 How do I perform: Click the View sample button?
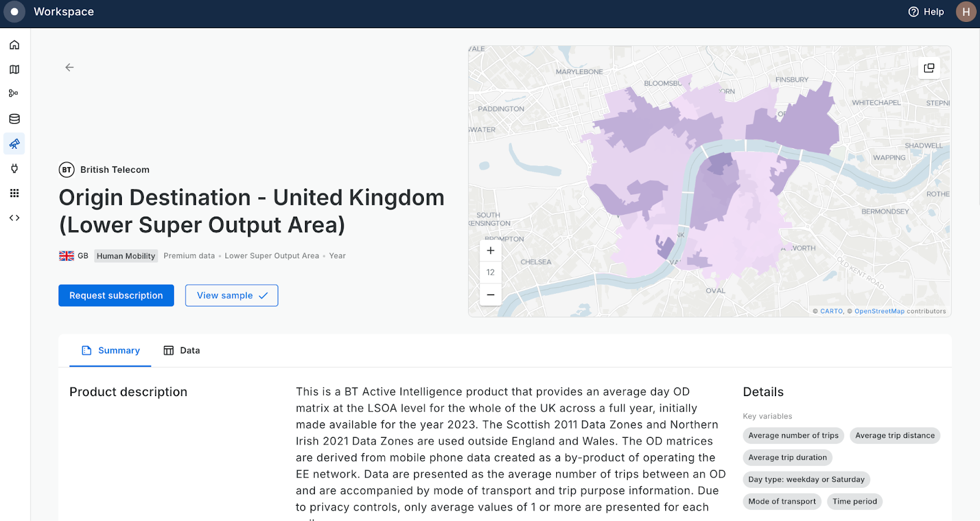tap(232, 295)
